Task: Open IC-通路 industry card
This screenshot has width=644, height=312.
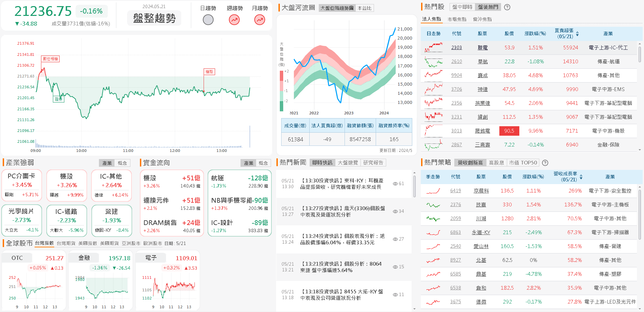Action: point(66,221)
